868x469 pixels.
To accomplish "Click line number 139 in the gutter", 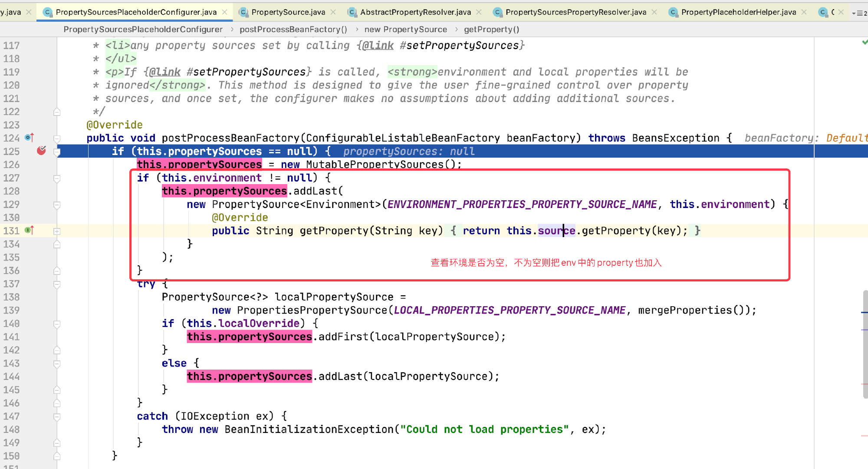I will (12, 310).
